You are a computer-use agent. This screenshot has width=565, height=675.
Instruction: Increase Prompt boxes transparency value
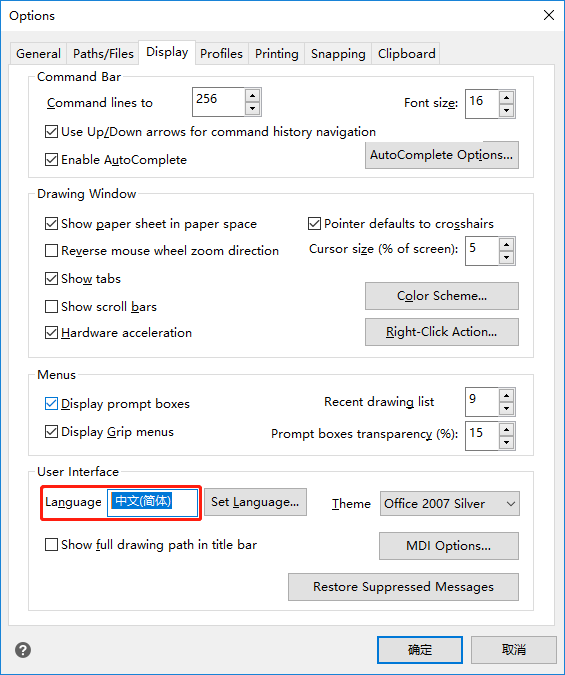point(506,429)
